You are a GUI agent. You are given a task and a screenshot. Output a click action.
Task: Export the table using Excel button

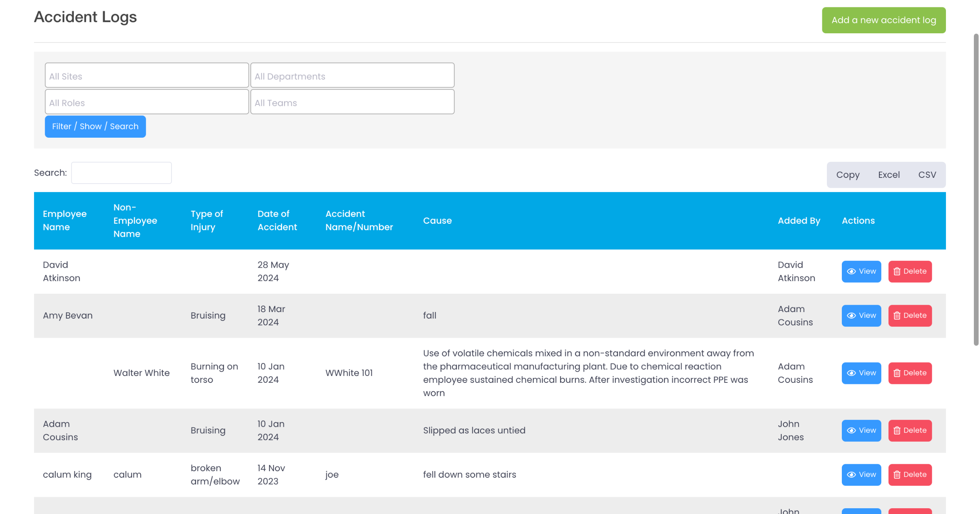pos(888,175)
